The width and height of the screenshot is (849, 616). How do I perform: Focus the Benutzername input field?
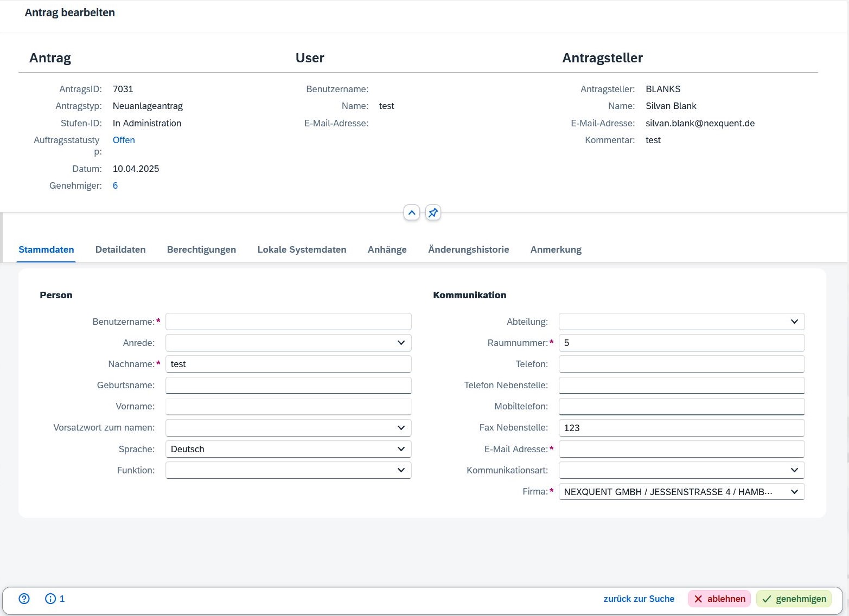click(x=288, y=322)
